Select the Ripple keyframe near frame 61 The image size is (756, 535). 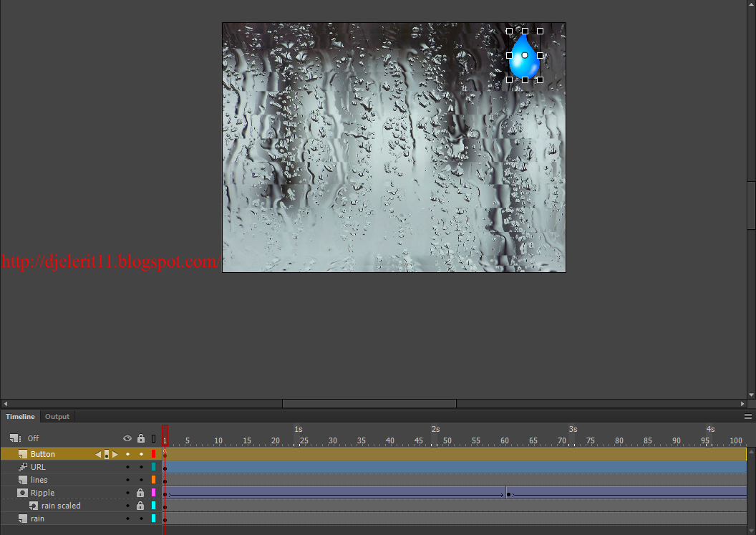point(509,494)
